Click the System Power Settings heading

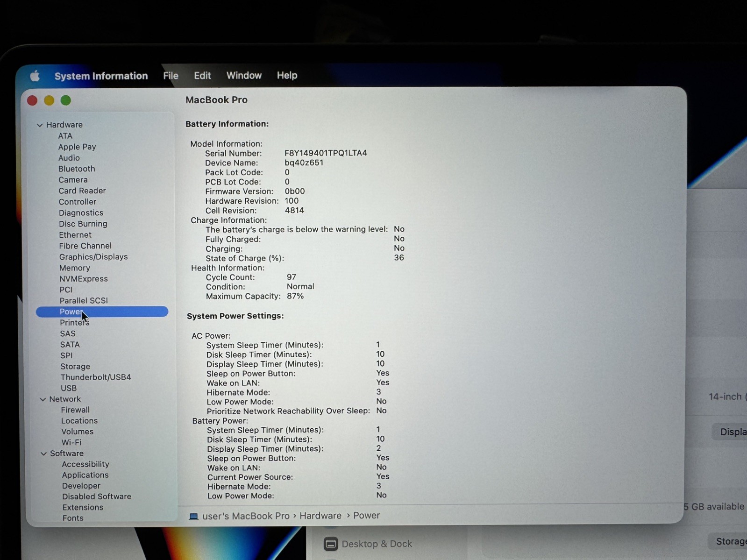(x=235, y=316)
